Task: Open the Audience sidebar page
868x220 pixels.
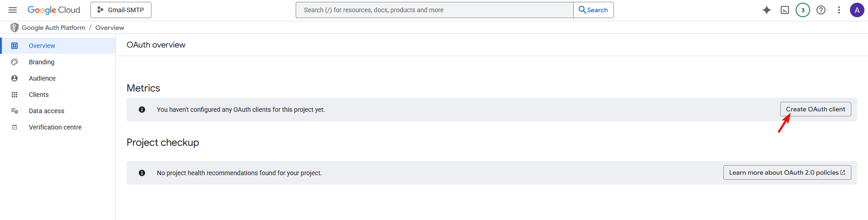Action: click(58, 78)
